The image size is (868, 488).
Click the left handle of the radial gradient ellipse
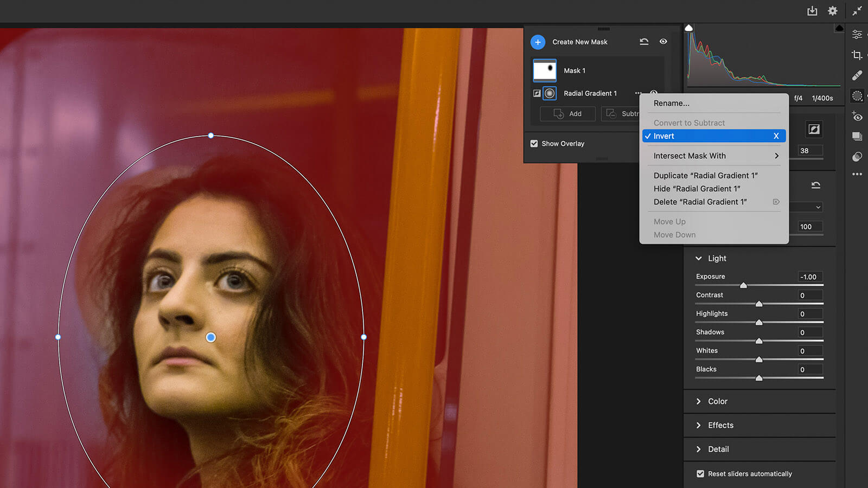(x=58, y=337)
